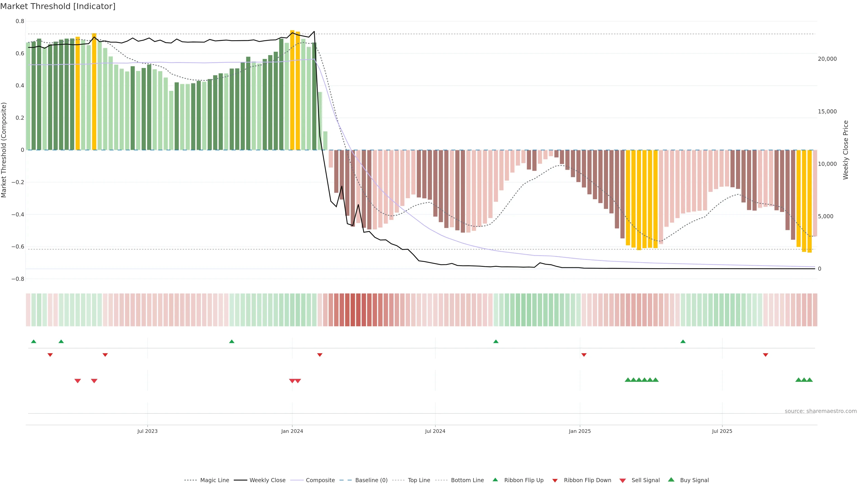Click the Jul 2025 x-axis label
Image resolution: width=868 pixels, height=488 pixels.
click(x=722, y=431)
